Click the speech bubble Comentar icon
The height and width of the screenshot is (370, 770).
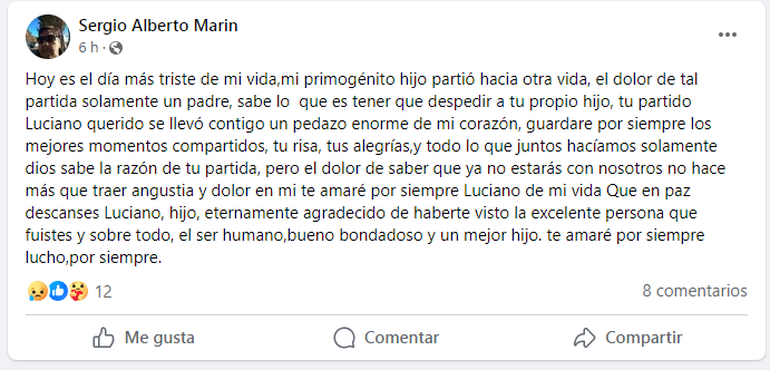pos(344,338)
